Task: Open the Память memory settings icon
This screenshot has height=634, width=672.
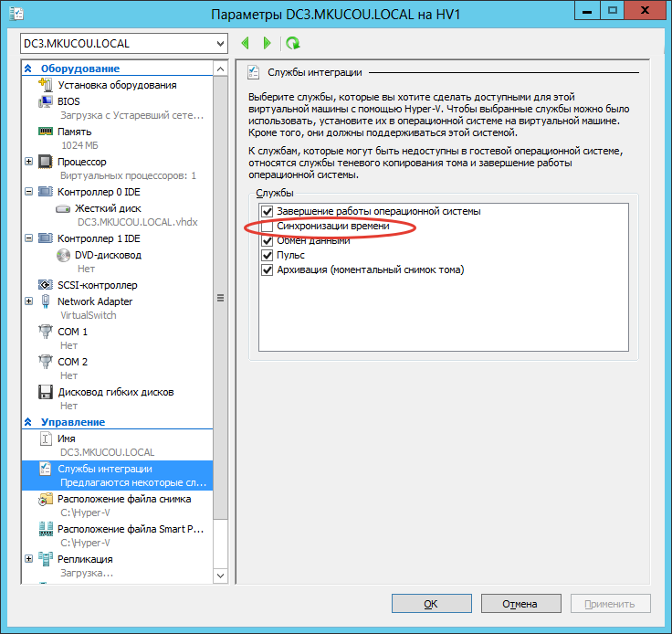Action: coord(46,132)
